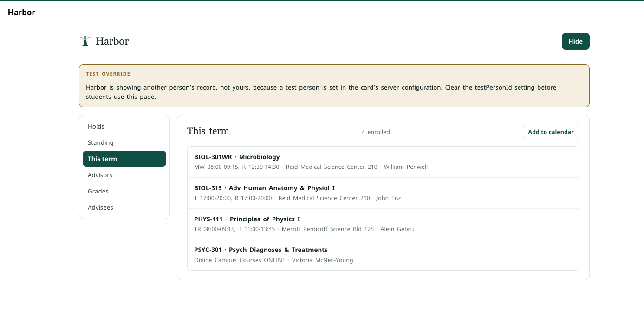Select the This term sidebar item

124,159
